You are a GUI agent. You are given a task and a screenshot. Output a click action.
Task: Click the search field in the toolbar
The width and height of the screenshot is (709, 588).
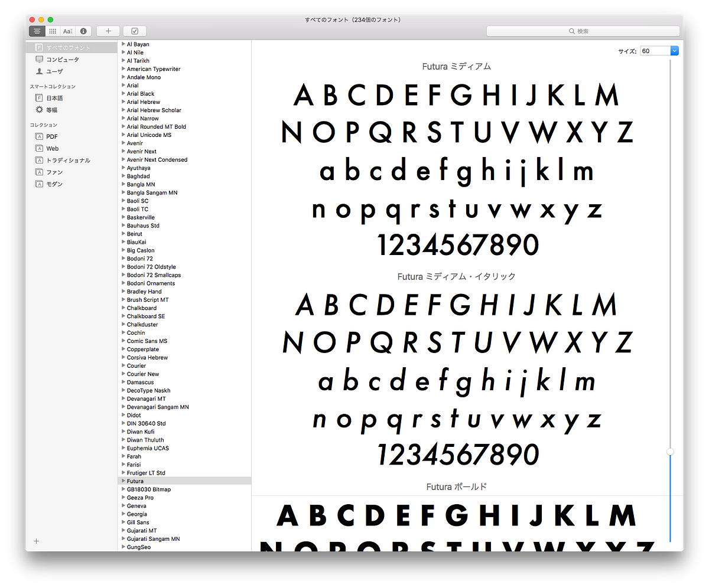(x=583, y=31)
